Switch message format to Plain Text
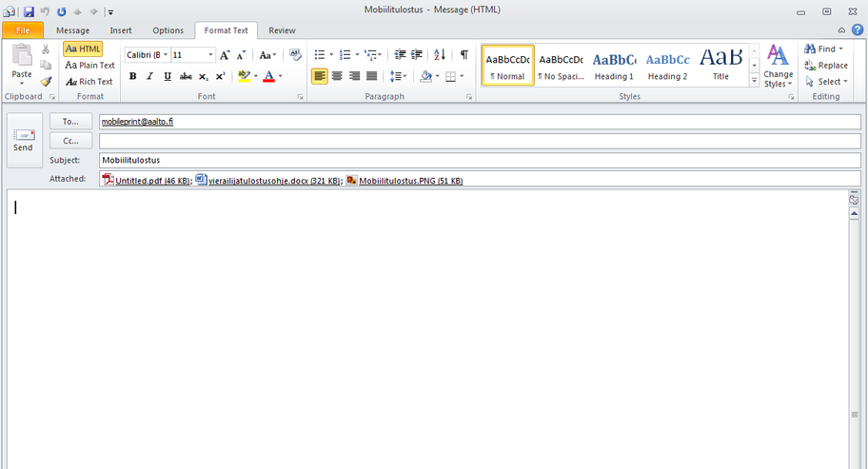 pos(89,65)
